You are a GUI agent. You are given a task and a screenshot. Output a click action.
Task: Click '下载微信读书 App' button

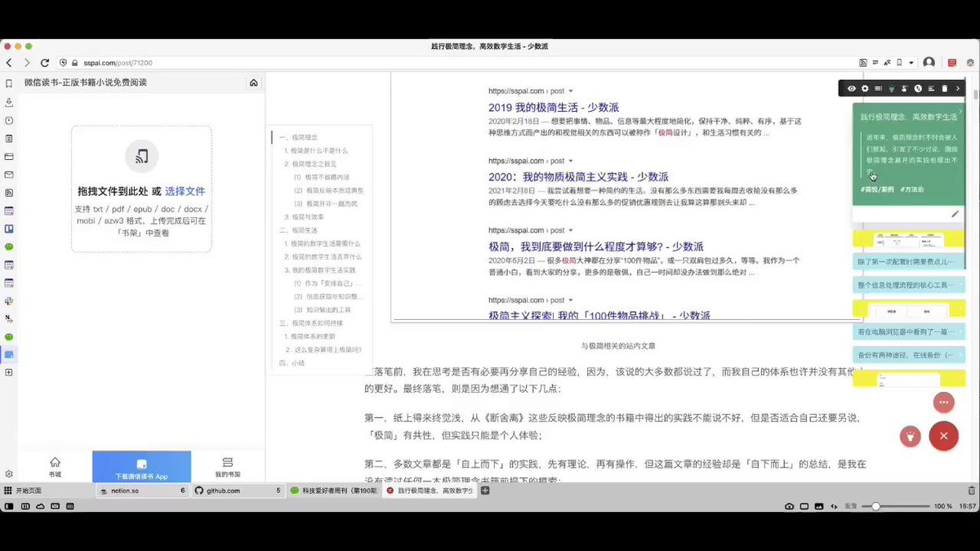[x=141, y=467]
